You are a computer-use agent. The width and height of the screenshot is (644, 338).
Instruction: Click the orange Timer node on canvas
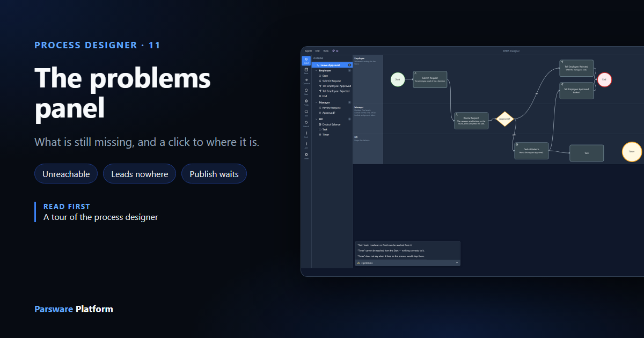pyautogui.click(x=632, y=151)
